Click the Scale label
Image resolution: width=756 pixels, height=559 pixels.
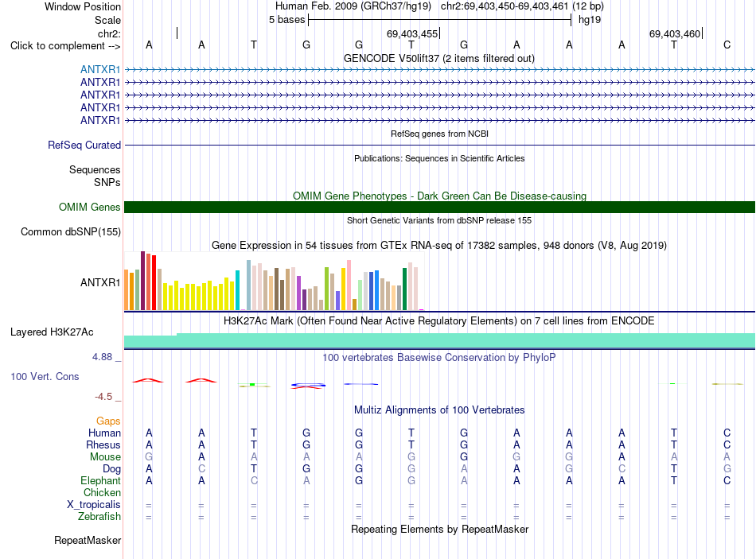pyautogui.click(x=107, y=20)
